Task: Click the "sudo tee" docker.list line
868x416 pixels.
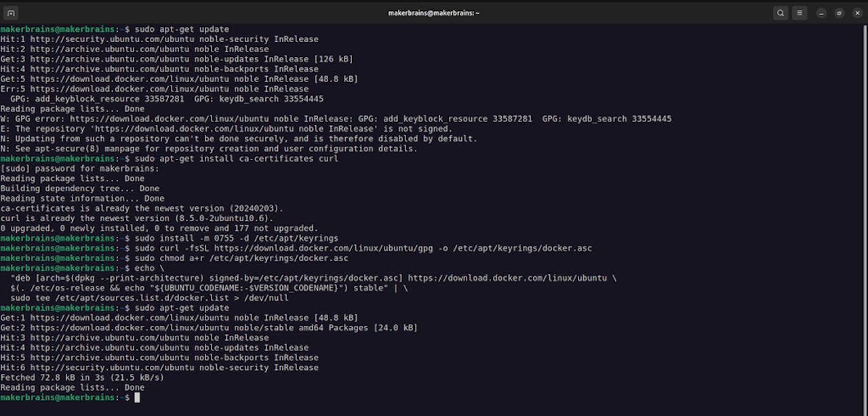Action: coord(149,298)
